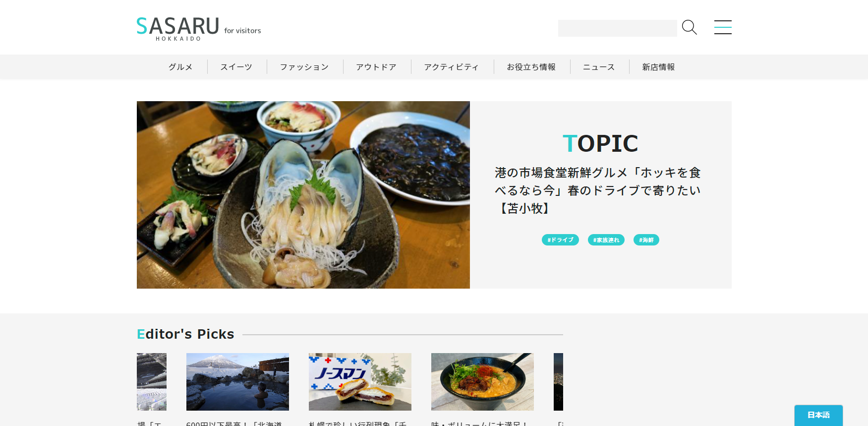
Task: Click the magnifying glass search icon
Action: 689,27
